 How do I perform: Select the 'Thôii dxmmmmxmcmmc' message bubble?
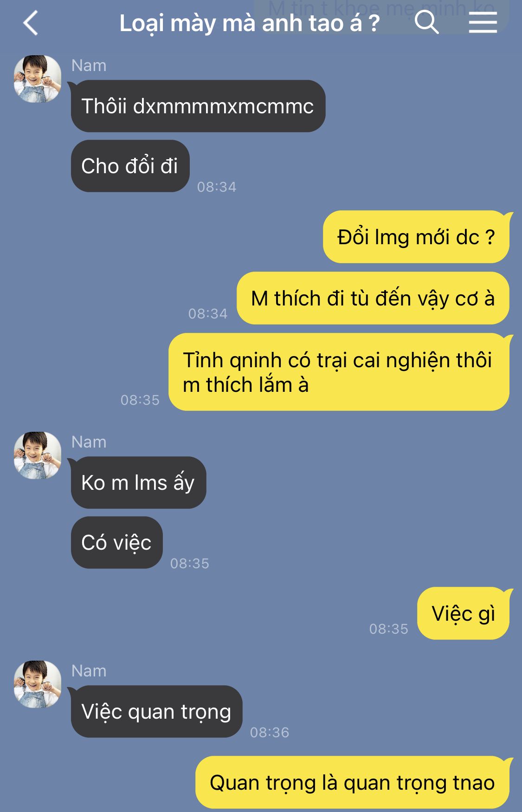(x=198, y=106)
